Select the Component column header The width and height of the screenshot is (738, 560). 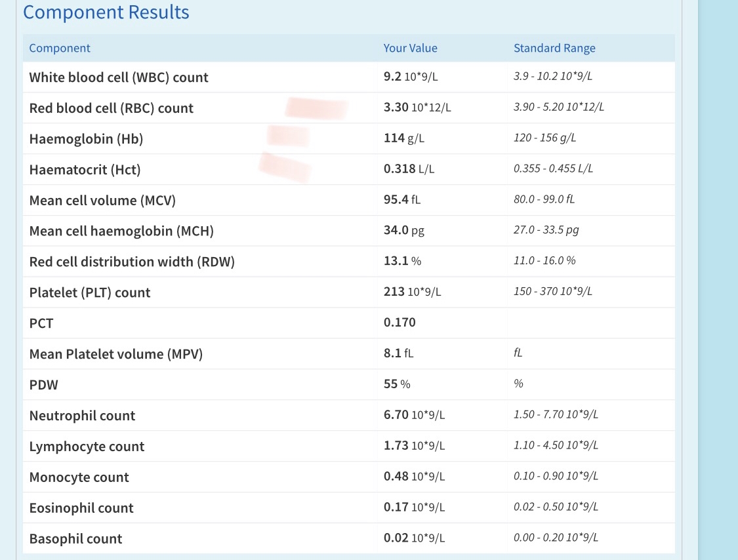pos(59,48)
